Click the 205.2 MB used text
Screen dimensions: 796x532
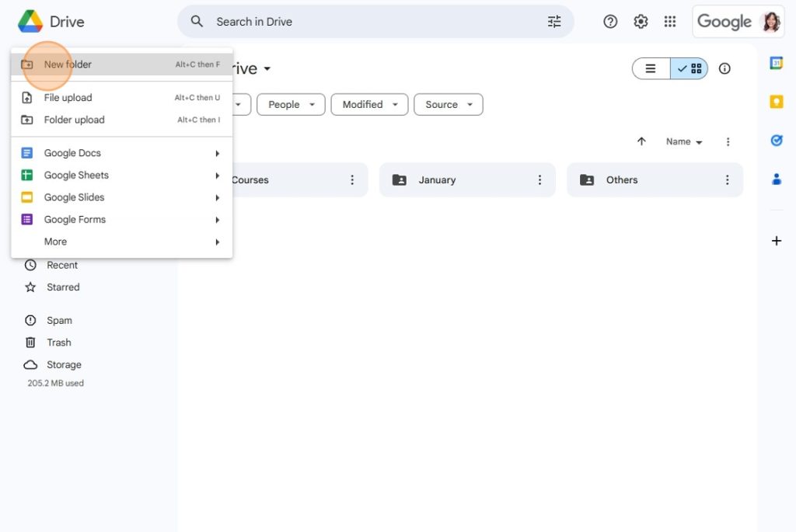click(x=56, y=384)
